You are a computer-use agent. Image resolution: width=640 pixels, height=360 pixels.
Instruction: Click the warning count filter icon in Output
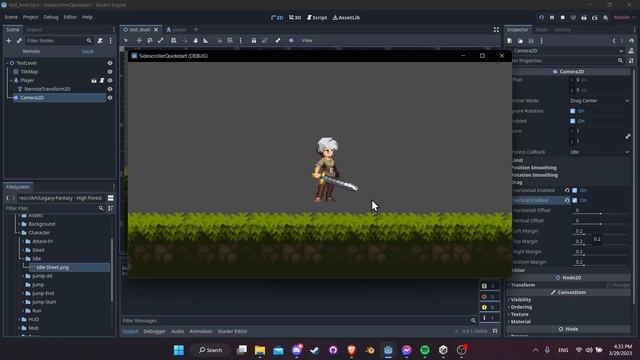[484, 307]
